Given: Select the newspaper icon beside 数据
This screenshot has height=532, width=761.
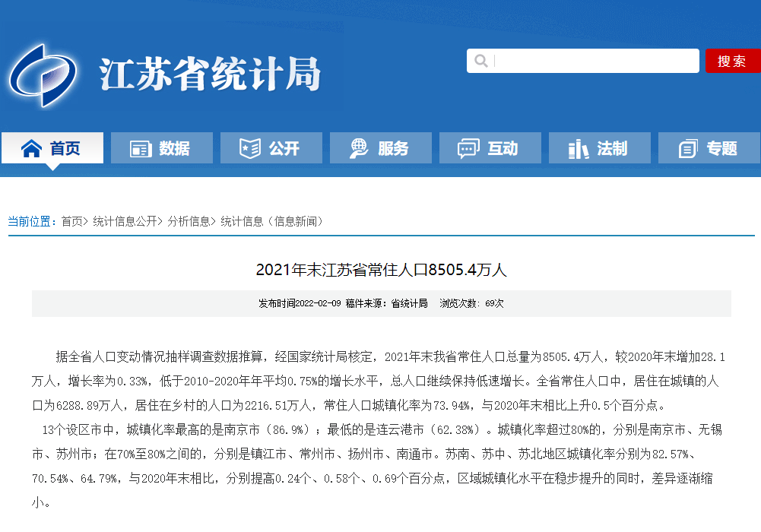Looking at the screenshot, I should click(x=140, y=147).
